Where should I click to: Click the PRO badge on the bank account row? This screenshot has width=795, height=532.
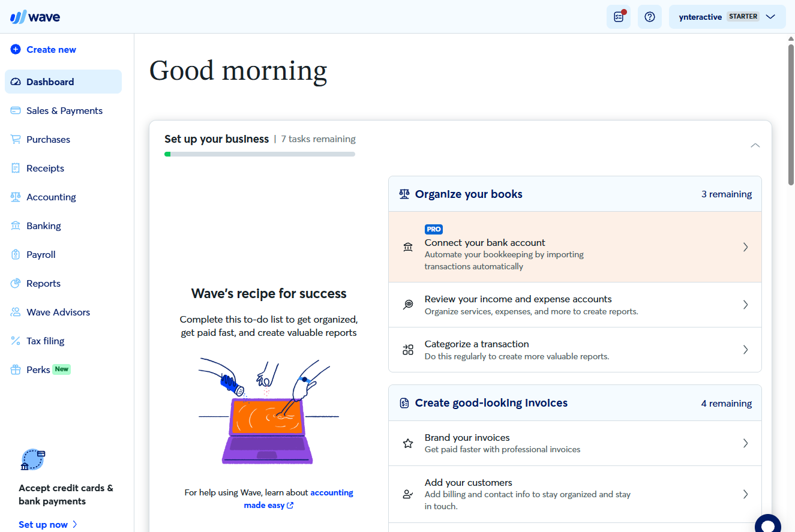pos(434,229)
